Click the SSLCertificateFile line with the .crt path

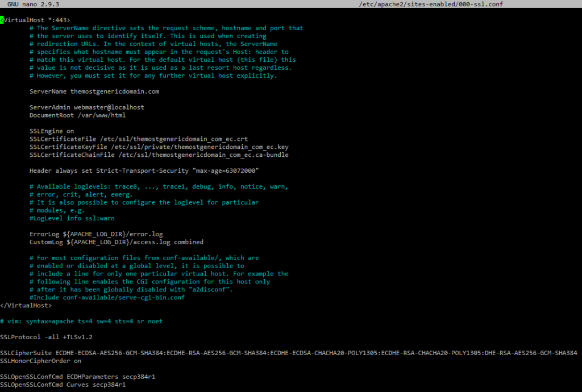(x=139, y=139)
